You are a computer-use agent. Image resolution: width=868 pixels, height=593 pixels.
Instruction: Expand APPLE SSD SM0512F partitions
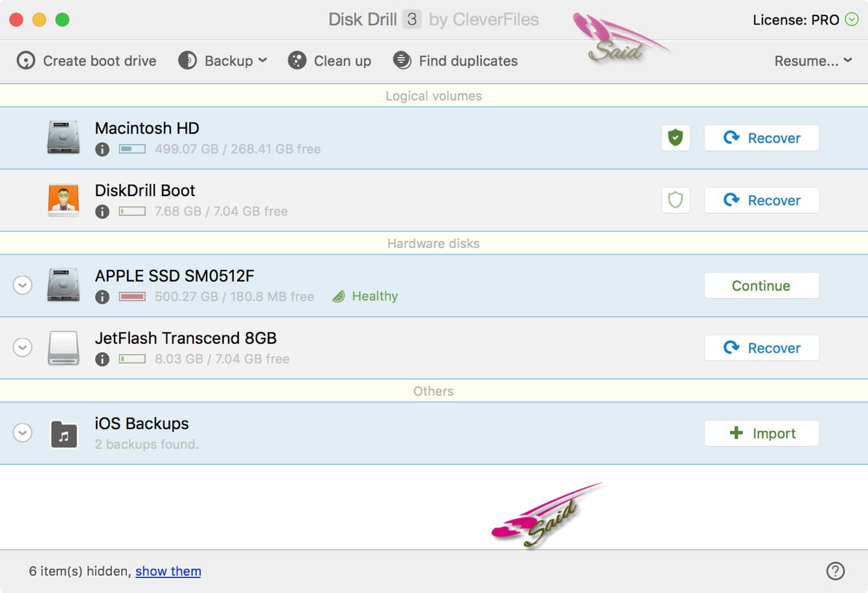coord(23,285)
